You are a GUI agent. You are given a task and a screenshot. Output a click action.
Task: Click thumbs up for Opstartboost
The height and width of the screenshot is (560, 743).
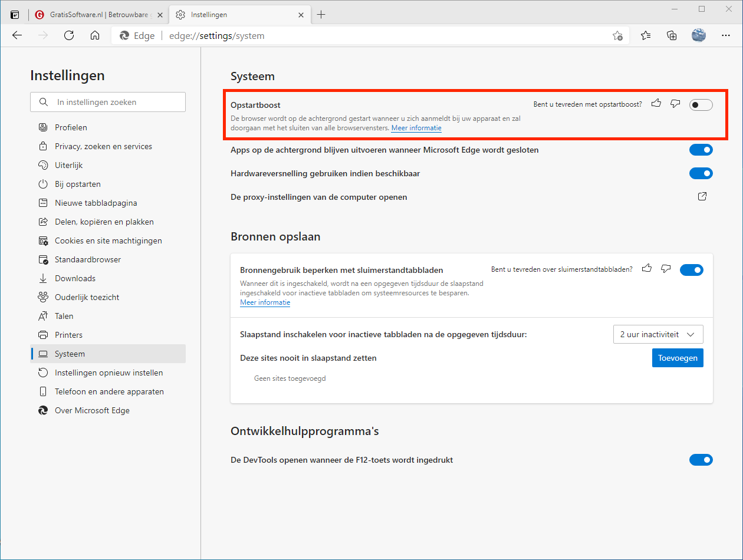(x=656, y=104)
